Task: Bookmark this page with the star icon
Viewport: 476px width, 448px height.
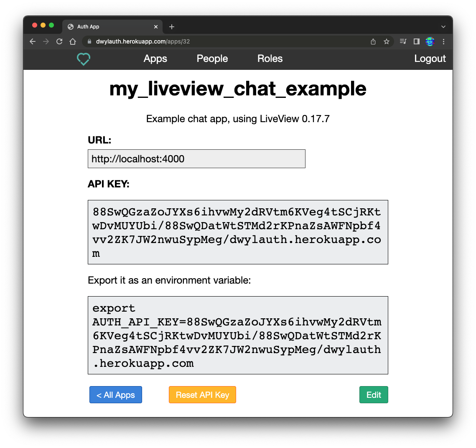Action: point(387,41)
